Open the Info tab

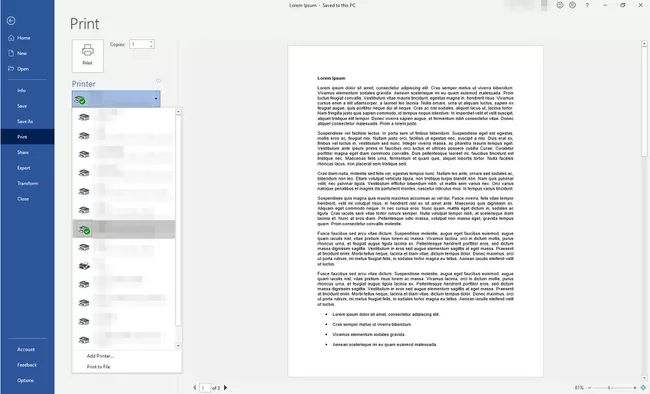tap(27, 90)
